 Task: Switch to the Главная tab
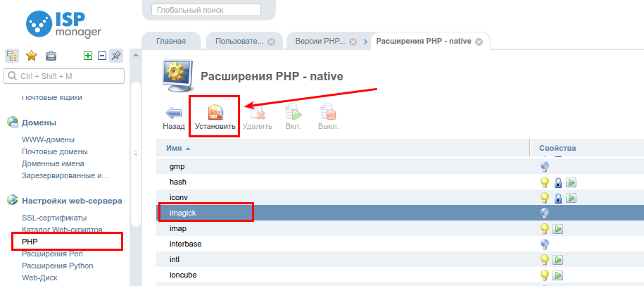(171, 41)
